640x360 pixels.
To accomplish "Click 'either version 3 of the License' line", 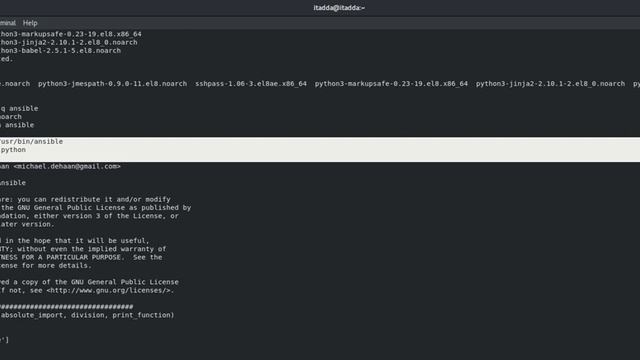I will click(89, 216).
